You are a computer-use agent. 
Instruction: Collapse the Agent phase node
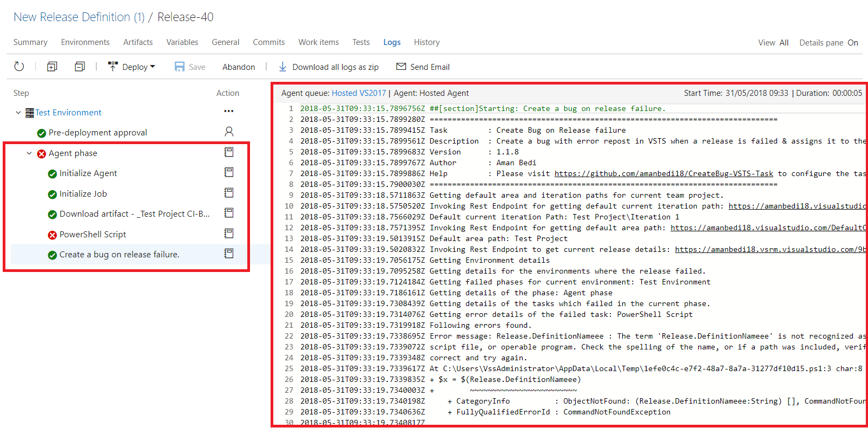coord(29,153)
